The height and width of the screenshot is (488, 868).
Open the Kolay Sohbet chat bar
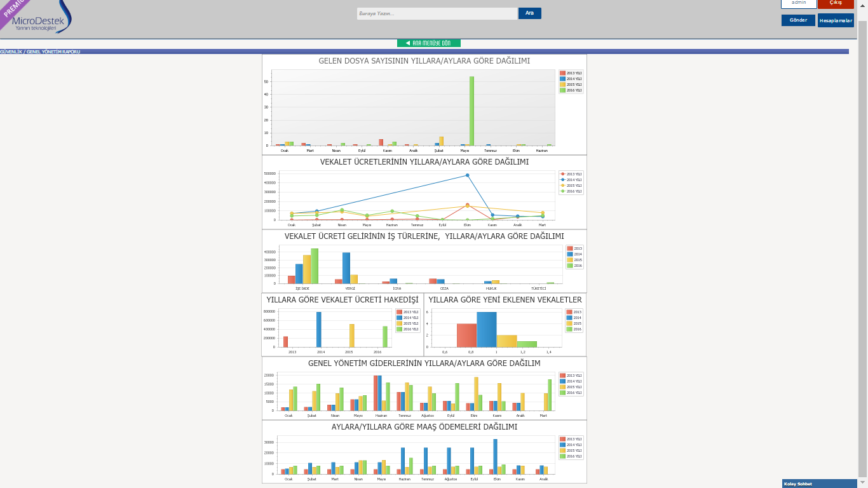click(x=820, y=484)
